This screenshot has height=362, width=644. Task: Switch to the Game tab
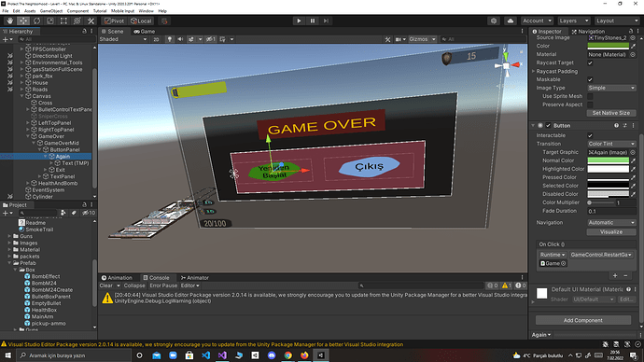(x=145, y=31)
